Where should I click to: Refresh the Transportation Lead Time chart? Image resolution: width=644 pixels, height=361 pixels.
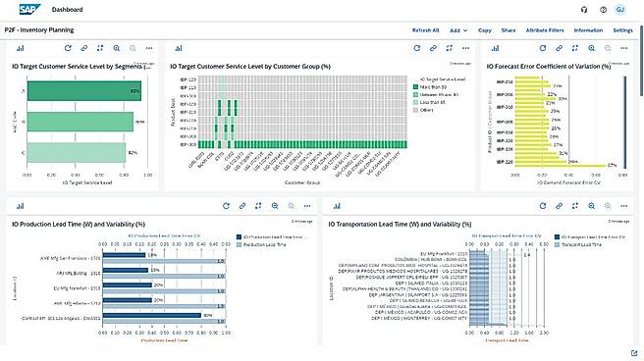[543, 206]
